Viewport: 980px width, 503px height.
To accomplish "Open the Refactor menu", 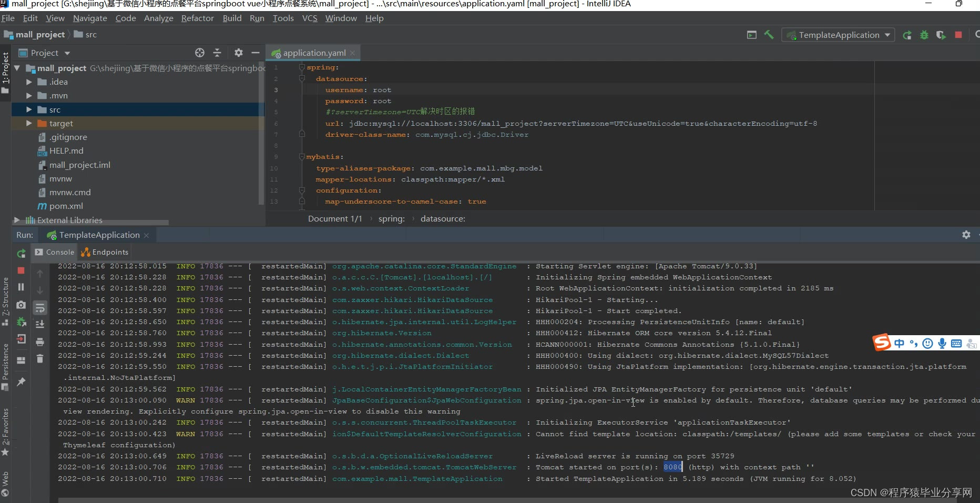I will [x=198, y=18].
